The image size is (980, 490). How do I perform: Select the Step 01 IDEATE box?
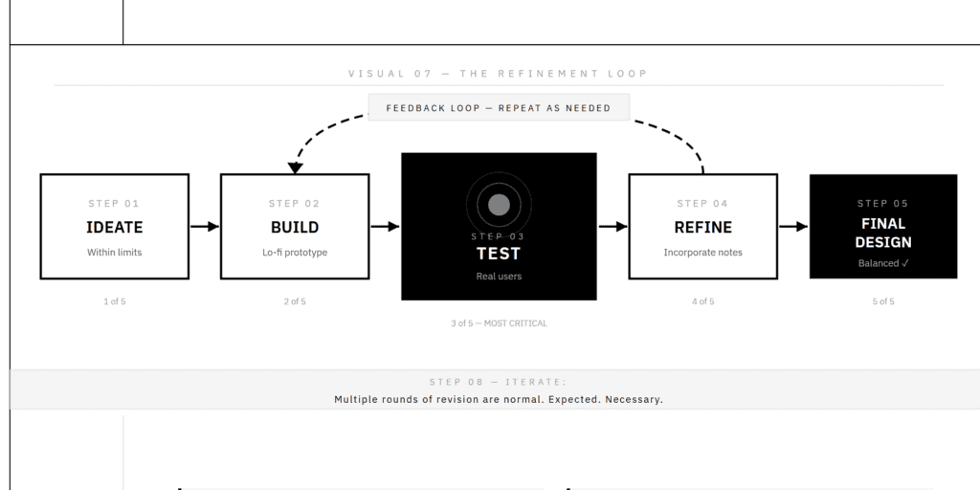115,226
